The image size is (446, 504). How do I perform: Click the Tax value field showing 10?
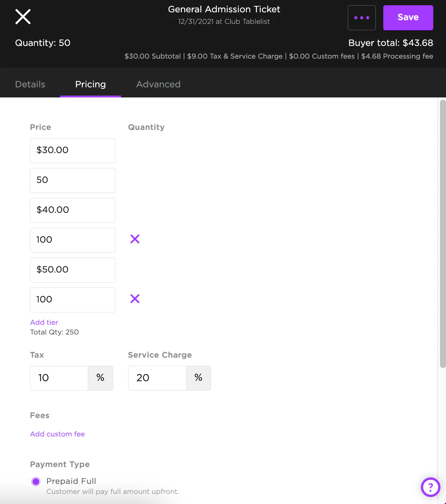[59, 378]
